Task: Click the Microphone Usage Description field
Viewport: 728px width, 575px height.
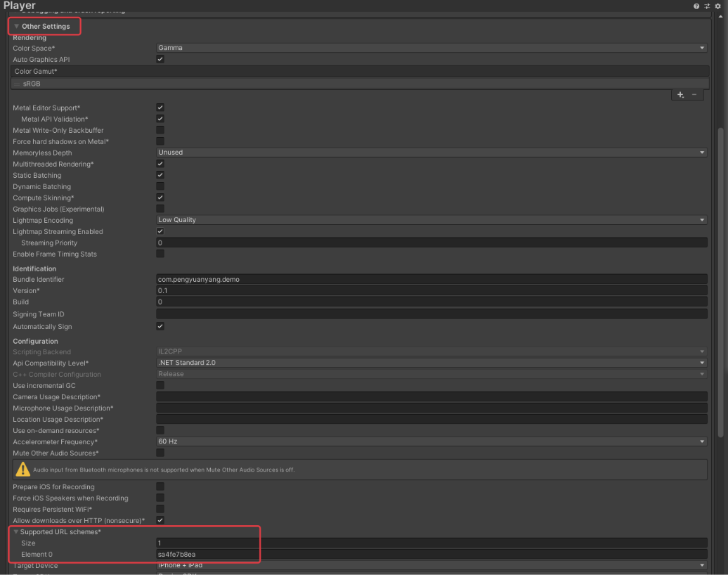Action: pyautogui.click(x=431, y=408)
